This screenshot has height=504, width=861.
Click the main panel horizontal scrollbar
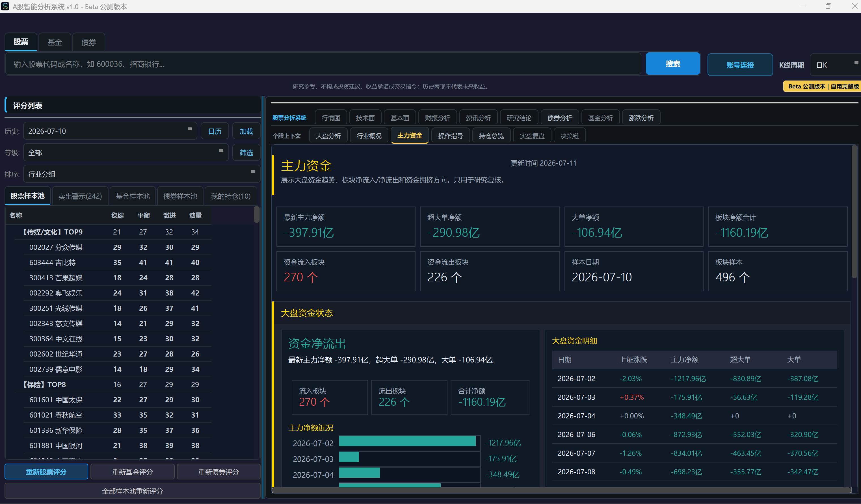point(562,490)
